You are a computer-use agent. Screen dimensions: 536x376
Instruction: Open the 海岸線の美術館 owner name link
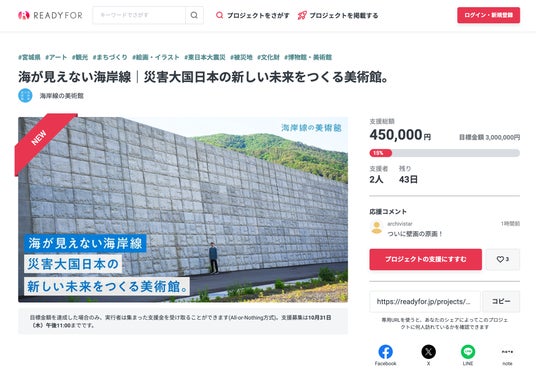pos(62,96)
